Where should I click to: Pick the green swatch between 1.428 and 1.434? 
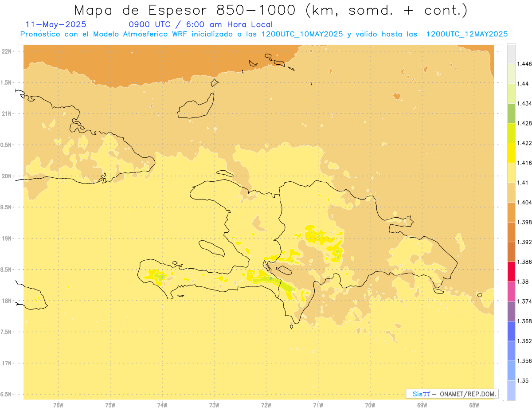point(511,114)
